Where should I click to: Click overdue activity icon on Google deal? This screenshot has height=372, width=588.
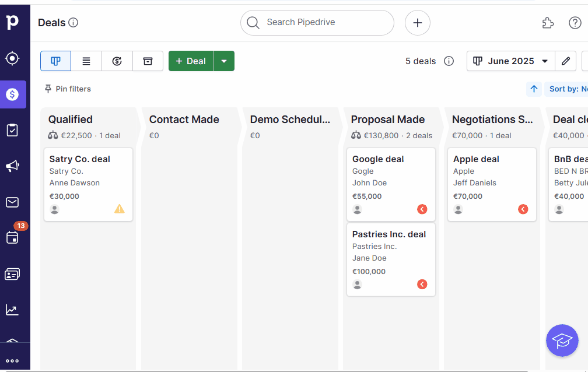422,209
